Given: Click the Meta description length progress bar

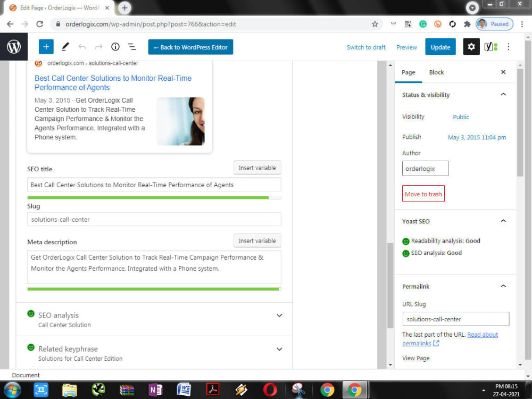Looking at the screenshot, I should (154, 289).
